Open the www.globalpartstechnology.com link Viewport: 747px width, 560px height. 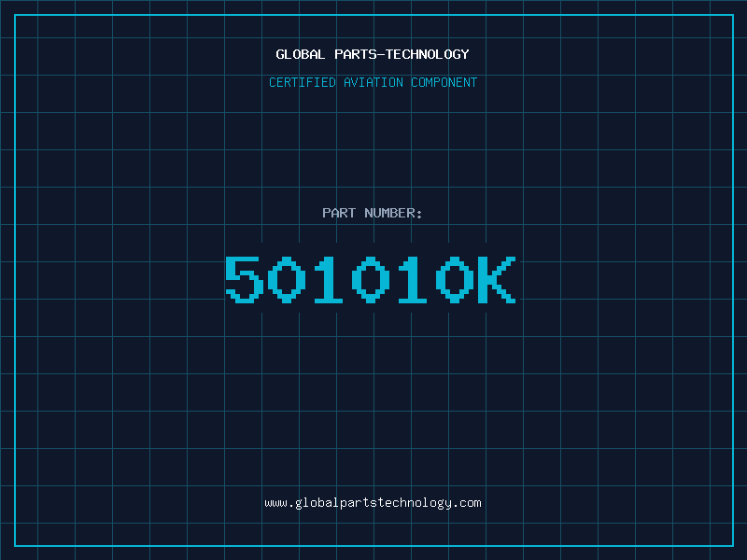click(373, 503)
